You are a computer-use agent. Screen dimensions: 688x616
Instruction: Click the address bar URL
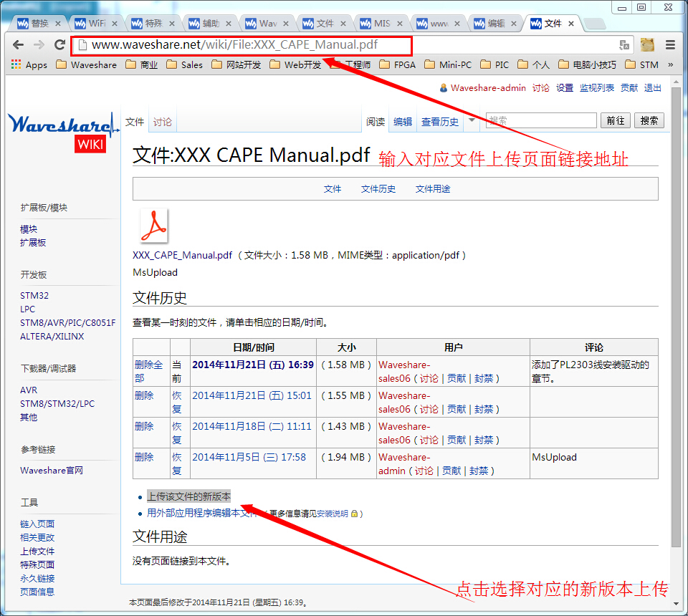coord(235,44)
